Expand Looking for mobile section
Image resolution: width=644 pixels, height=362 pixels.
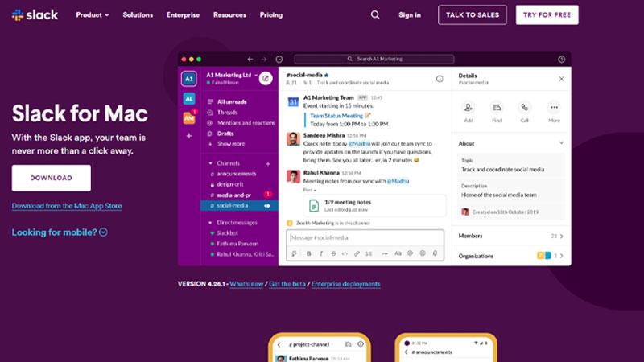point(60,232)
